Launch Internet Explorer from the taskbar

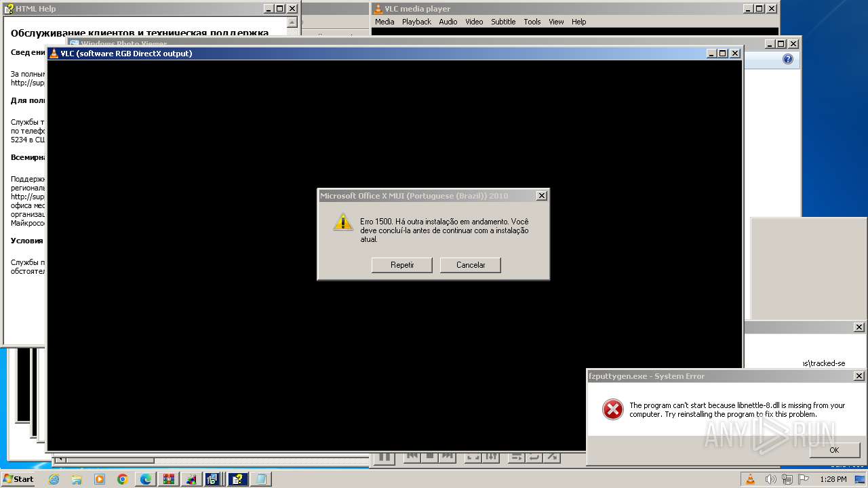click(x=54, y=479)
